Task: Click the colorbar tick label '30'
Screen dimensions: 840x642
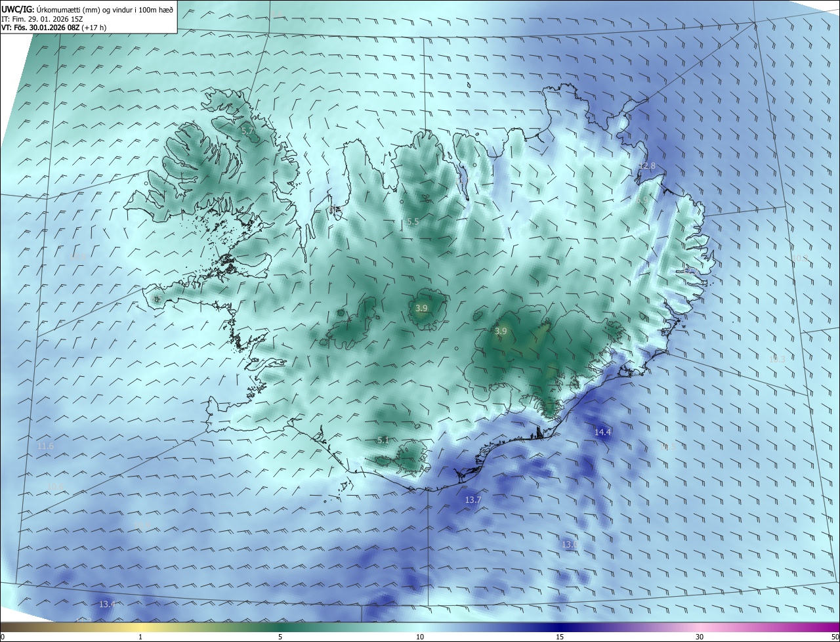Action: pos(700,637)
